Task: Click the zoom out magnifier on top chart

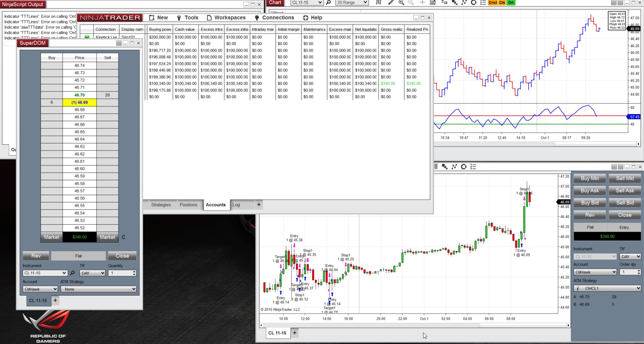Action: [411, 3]
